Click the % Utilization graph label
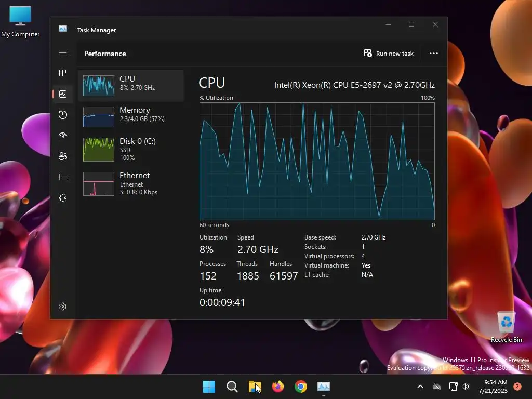The image size is (532, 399). coord(216,98)
